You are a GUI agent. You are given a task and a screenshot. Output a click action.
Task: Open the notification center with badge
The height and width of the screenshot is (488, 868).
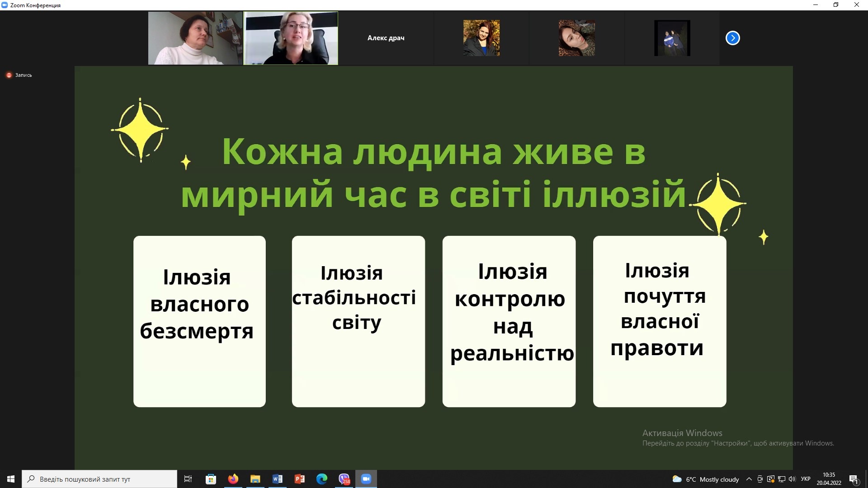pyautogui.click(x=854, y=479)
